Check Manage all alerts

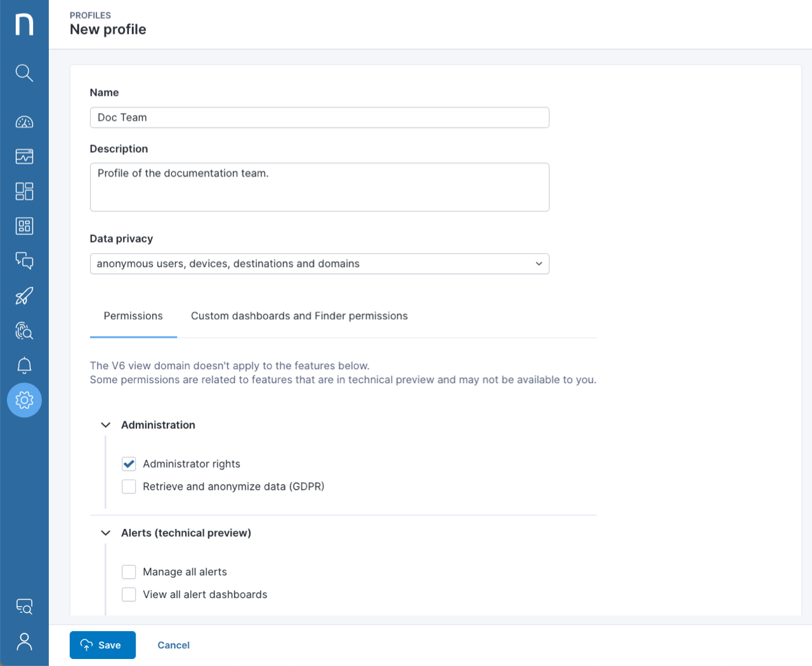click(x=129, y=571)
